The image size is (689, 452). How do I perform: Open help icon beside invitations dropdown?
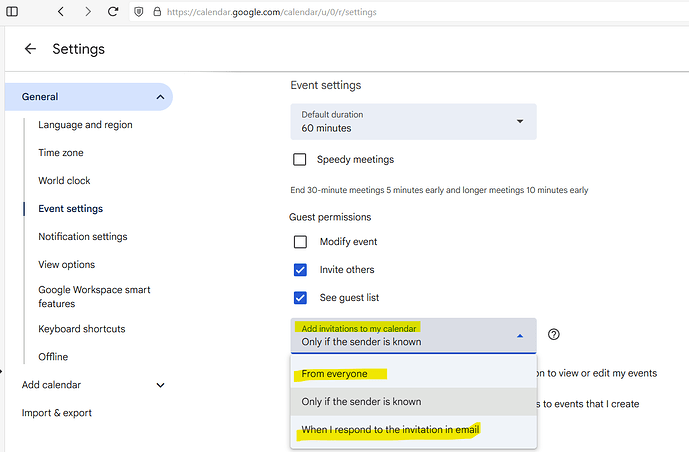(x=553, y=335)
